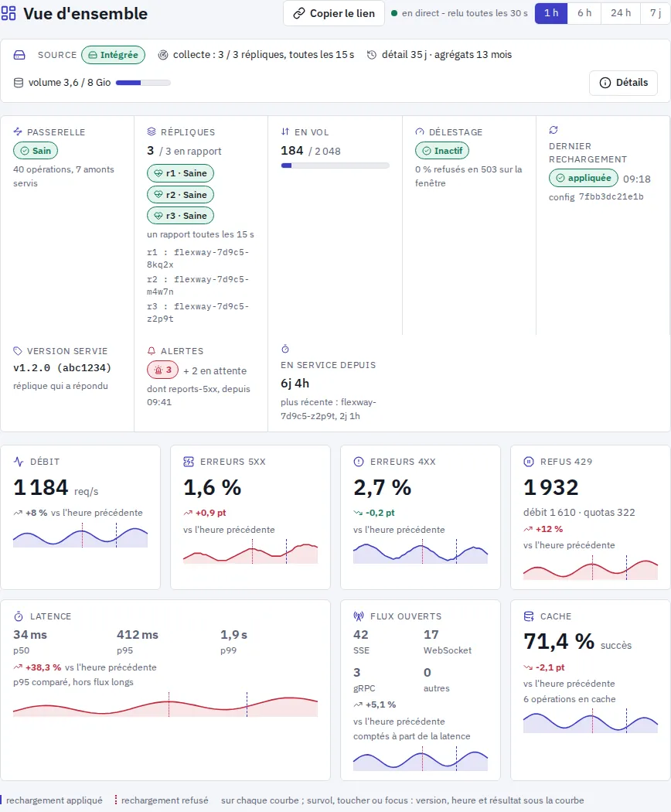This screenshot has width=671, height=812.
Task: Click the DÉLESTAGE gauge icon
Action: pos(419,131)
